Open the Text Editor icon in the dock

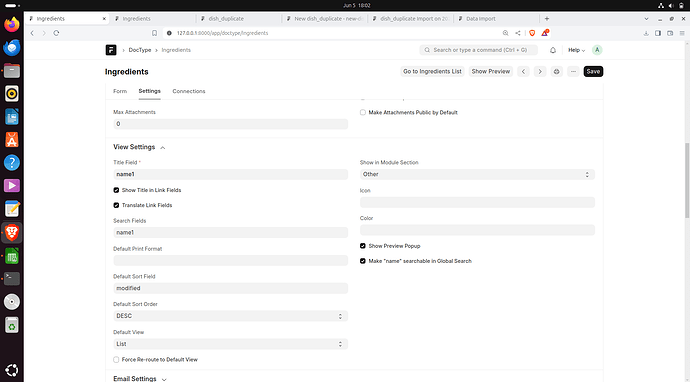[x=12, y=209]
